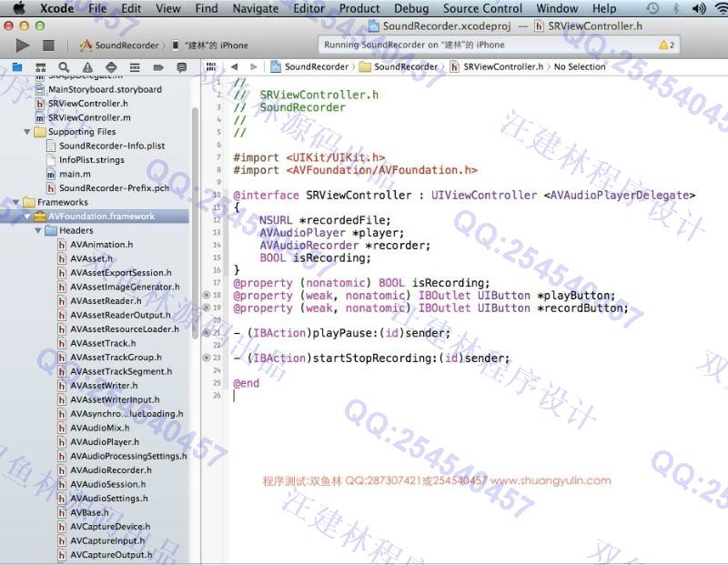Image resolution: width=728 pixels, height=565 pixels.
Task: Collapse the AVFoundation.framework item
Action: (27, 217)
